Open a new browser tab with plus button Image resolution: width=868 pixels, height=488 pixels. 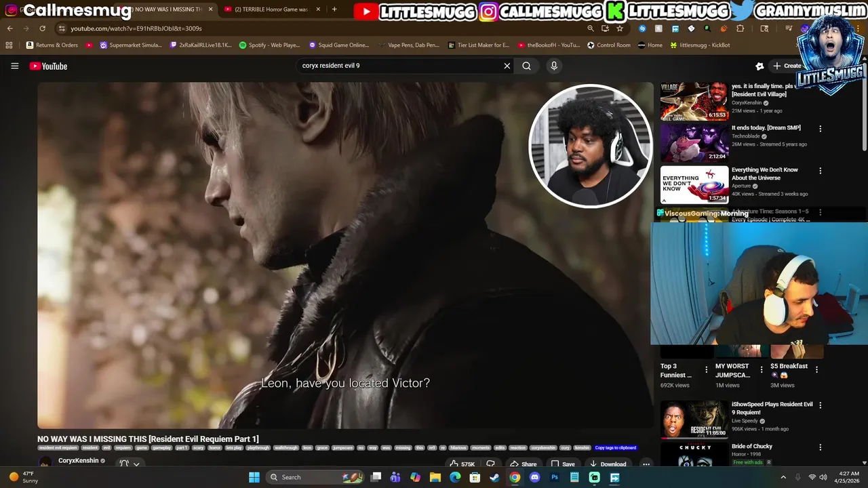(334, 9)
